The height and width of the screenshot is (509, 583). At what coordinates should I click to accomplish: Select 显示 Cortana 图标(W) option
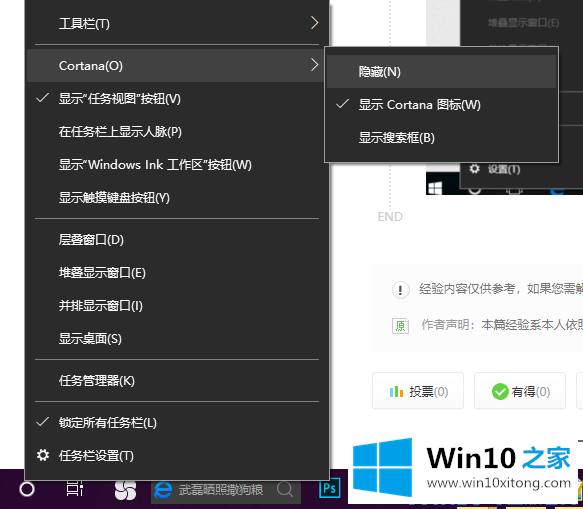click(441, 104)
